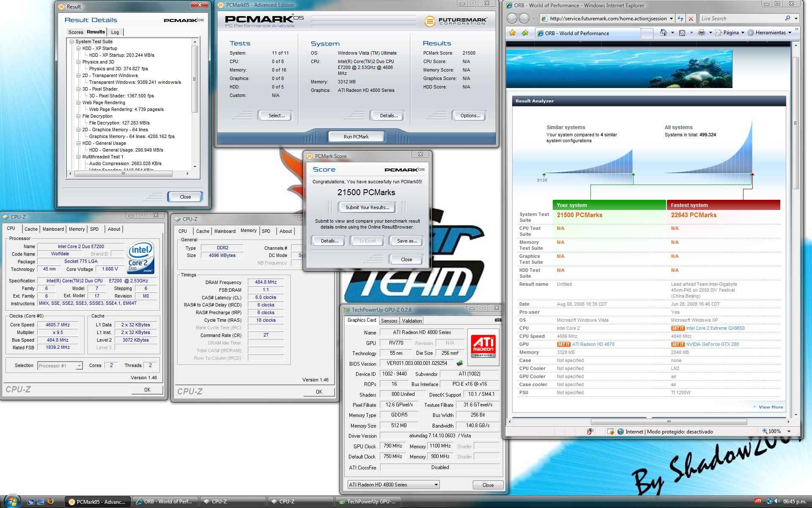Follow the View More link in Result Analyzer

pos(771,407)
